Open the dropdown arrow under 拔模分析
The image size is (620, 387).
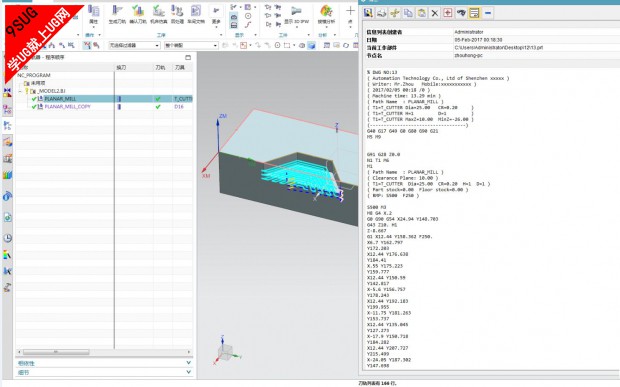[326, 27]
